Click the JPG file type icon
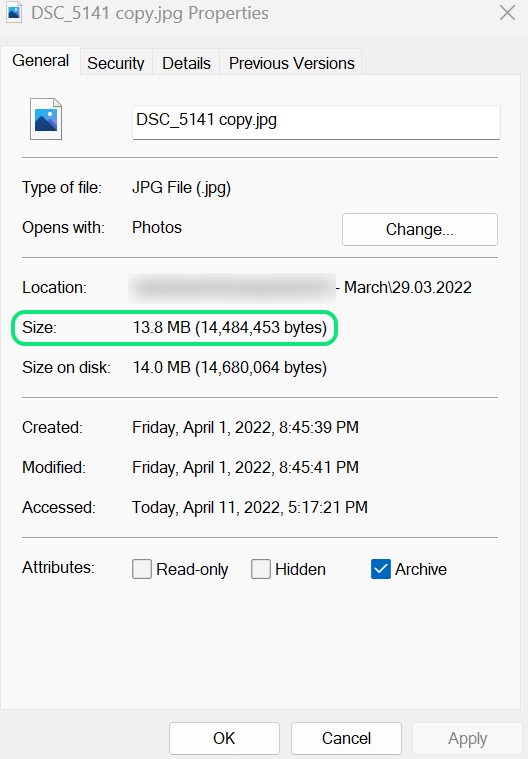 (x=46, y=119)
